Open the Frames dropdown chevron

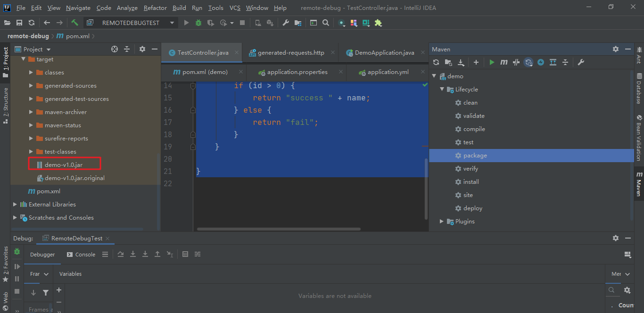coord(46,274)
